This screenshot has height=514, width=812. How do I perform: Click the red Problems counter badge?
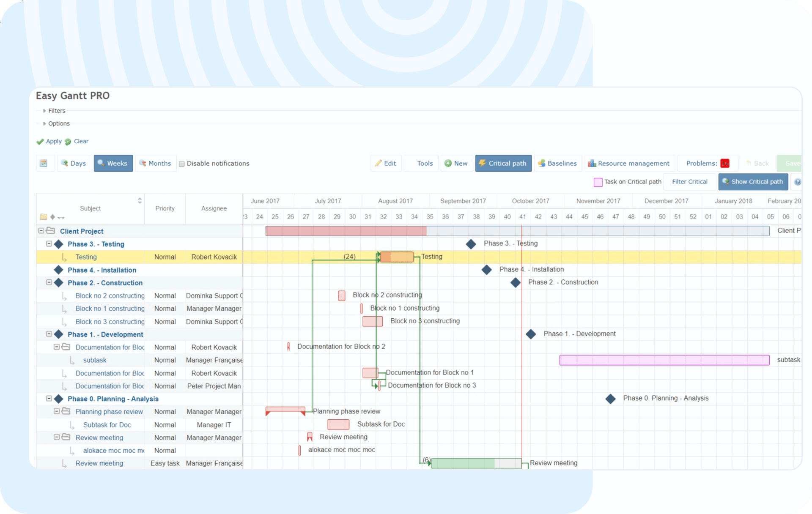[x=724, y=163]
